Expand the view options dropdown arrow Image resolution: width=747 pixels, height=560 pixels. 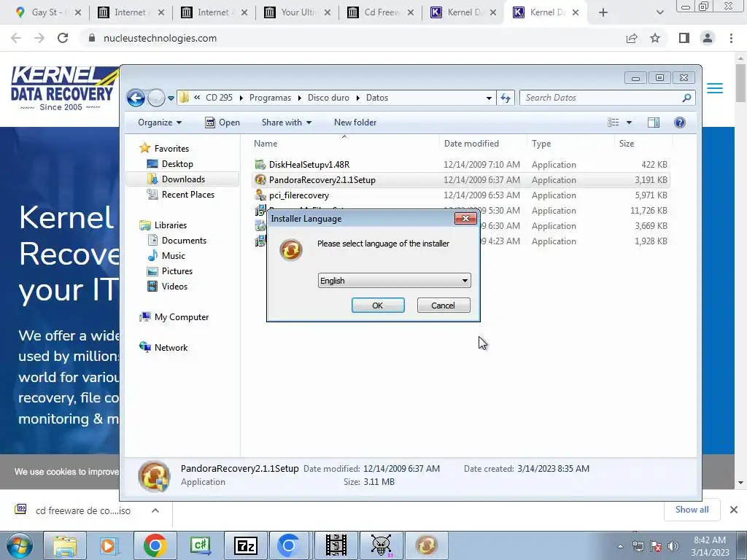(x=629, y=122)
